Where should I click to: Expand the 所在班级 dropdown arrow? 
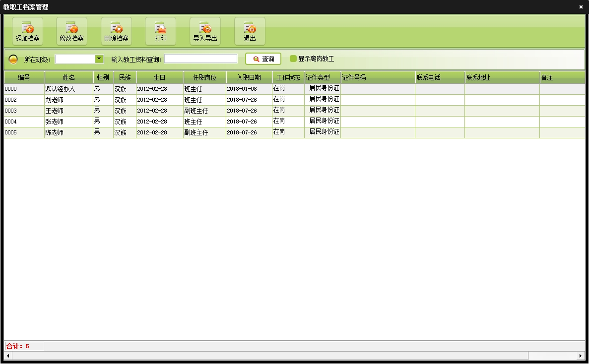[99, 59]
